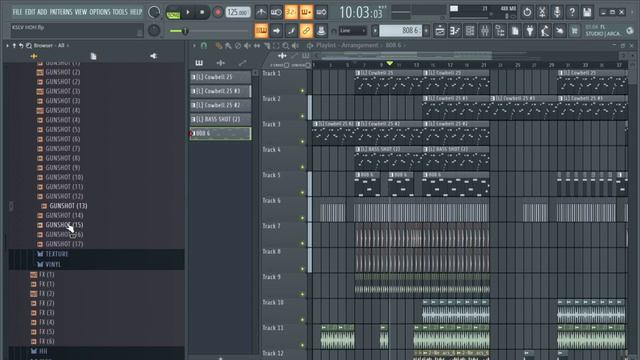Image resolution: width=640 pixels, height=360 pixels.
Task: Click the one-click audio recording microphone icon
Action: click(557, 12)
